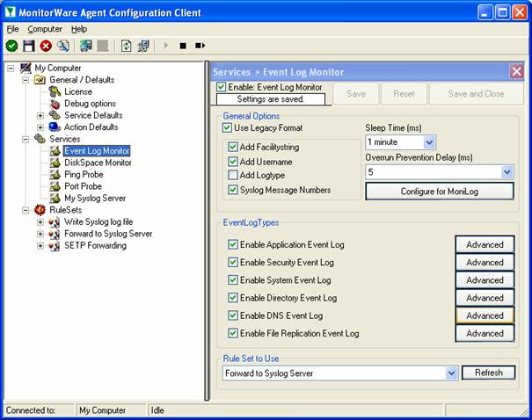Open the Help menu
Screen dimensions: 532x420
[x=79, y=29]
